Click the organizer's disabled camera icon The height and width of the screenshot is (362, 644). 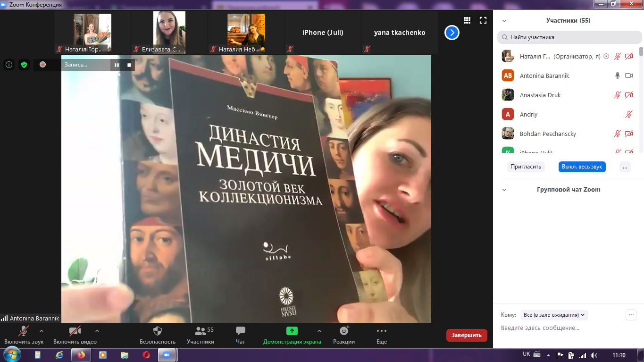pos(629,56)
